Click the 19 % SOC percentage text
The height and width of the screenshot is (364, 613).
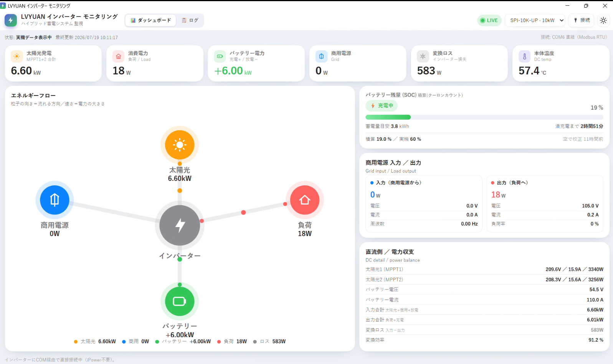click(597, 108)
